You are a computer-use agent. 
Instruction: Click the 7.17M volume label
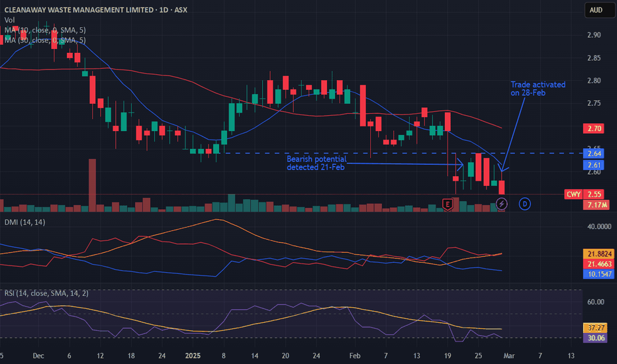[596, 205]
